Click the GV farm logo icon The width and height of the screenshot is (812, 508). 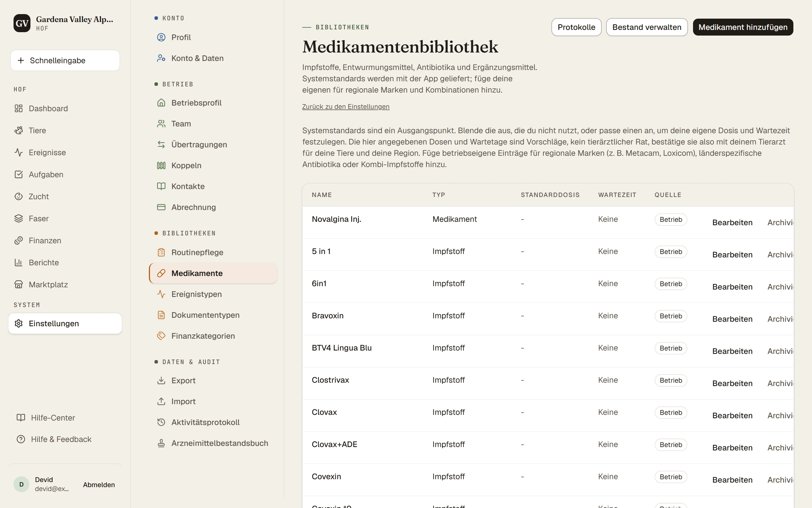pos(22,23)
